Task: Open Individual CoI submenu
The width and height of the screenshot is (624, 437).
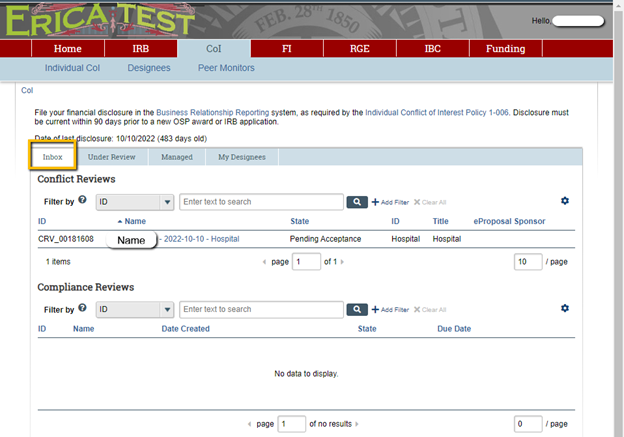Action: 72,68
